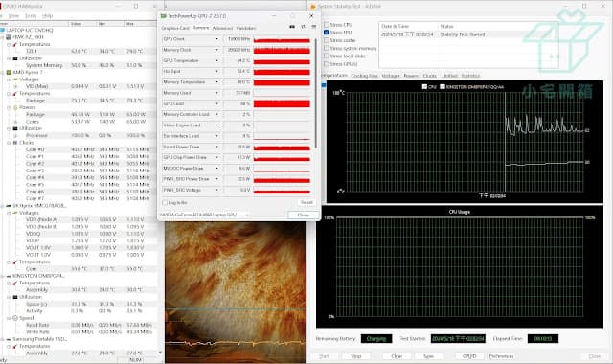
Task: Open the Hot Spot sensor dropdown arrow
Action: click(216, 72)
